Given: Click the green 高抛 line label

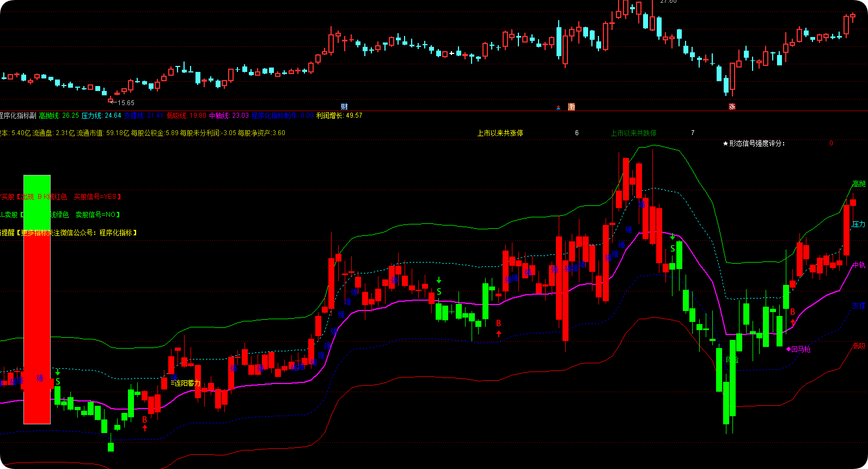Looking at the screenshot, I should coord(859,184).
